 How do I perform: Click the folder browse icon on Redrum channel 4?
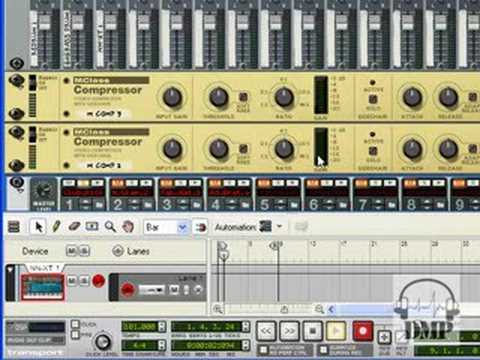pos(245,205)
